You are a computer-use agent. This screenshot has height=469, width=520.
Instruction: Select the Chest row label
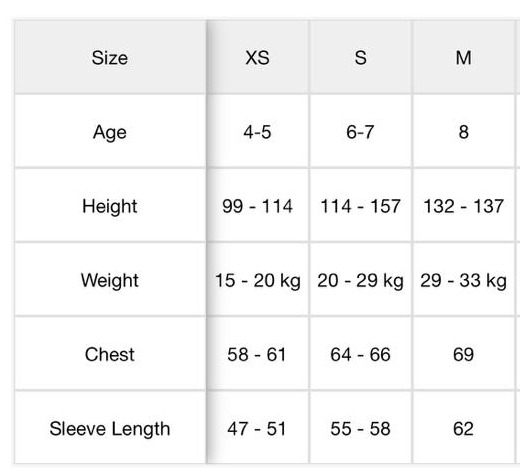pyautogui.click(x=110, y=354)
